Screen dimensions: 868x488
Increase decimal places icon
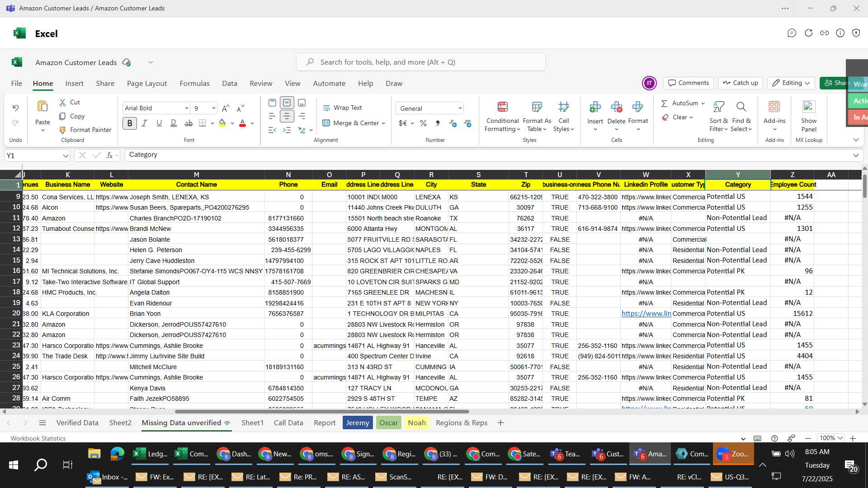coord(453,123)
